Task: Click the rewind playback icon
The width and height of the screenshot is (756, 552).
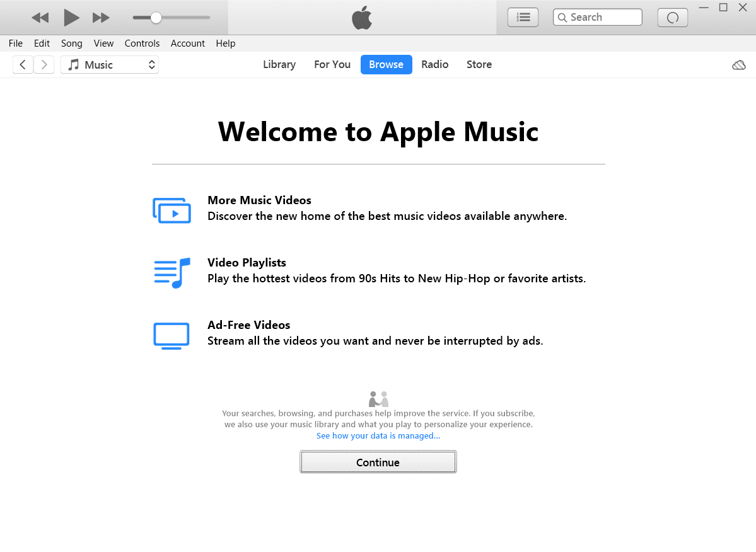Action: [40, 17]
